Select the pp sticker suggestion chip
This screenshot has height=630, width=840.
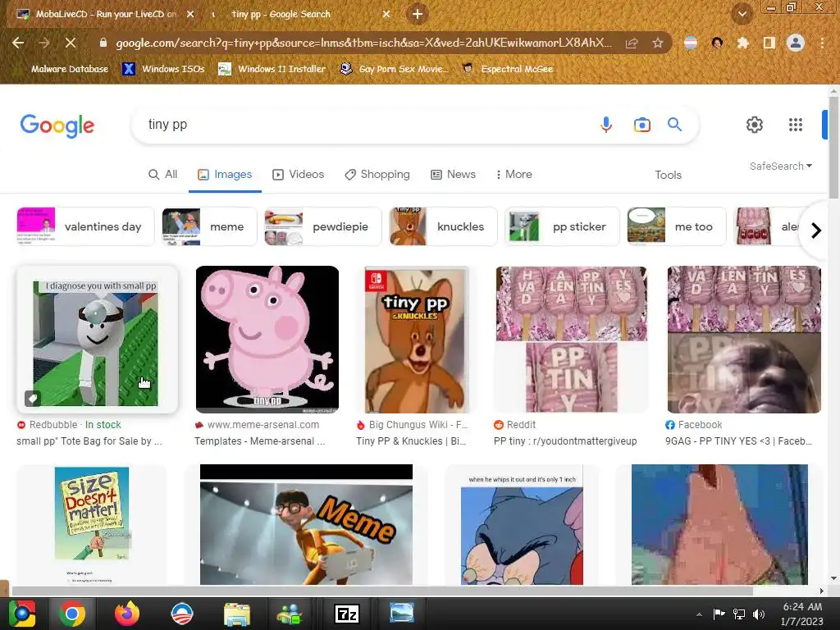pos(562,226)
